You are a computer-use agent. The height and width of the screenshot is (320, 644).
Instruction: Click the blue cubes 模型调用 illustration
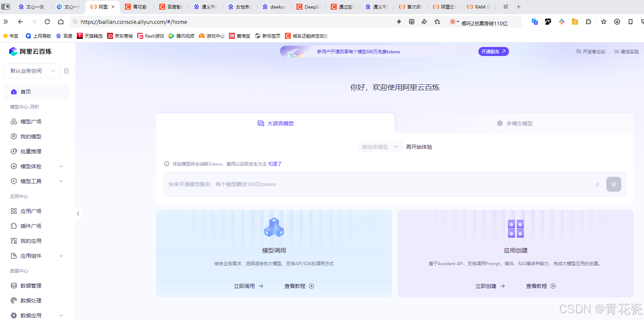pos(274,227)
